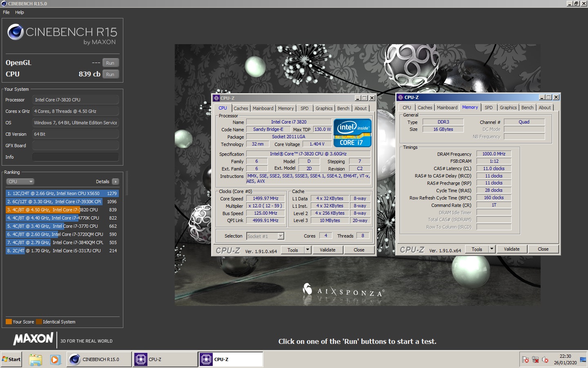The height and width of the screenshot is (368, 588).
Task: Click the Cinebench R15 logo icon
Action: (x=16, y=32)
